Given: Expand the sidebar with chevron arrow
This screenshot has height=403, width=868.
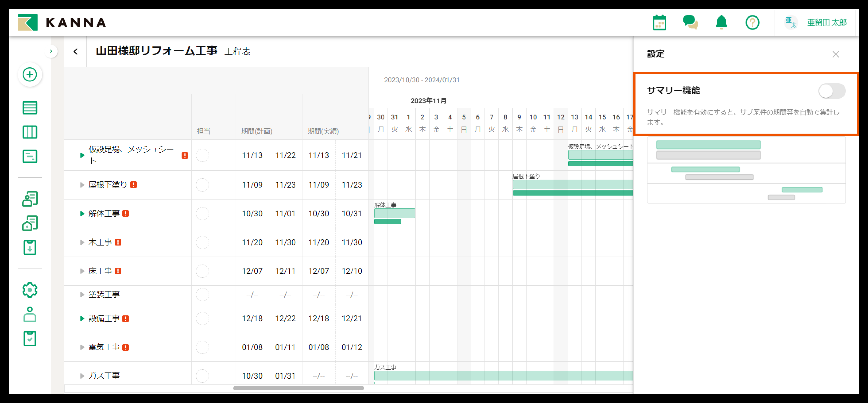Looking at the screenshot, I should click(x=51, y=52).
